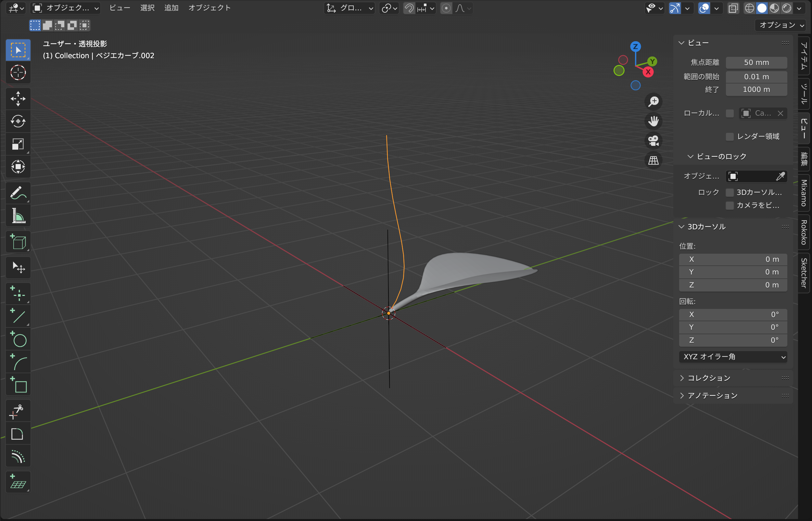Image resolution: width=812 pixels, height=521 pixels.
Task: Select the Measure ruler tool
Action: click(x=18, y=215)
